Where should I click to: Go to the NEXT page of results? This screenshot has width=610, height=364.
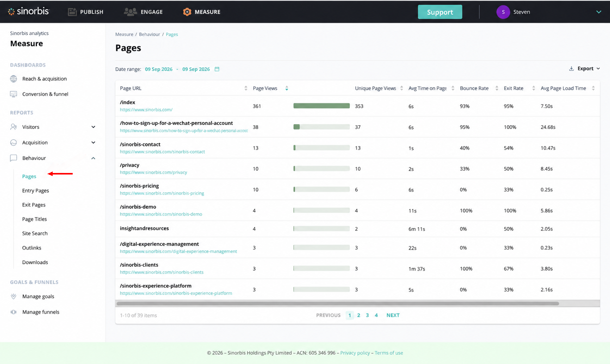pos(393,315)
